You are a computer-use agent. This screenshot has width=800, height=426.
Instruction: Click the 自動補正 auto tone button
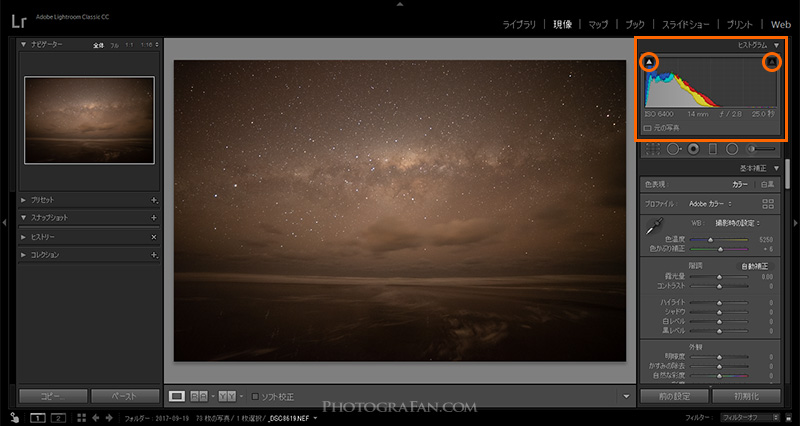coord(755,266)
